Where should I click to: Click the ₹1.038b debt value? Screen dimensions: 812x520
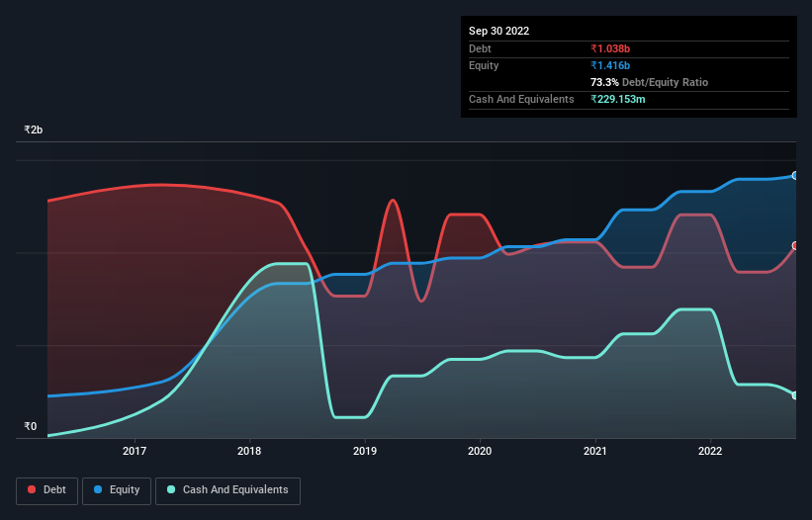tap(610, 48)
